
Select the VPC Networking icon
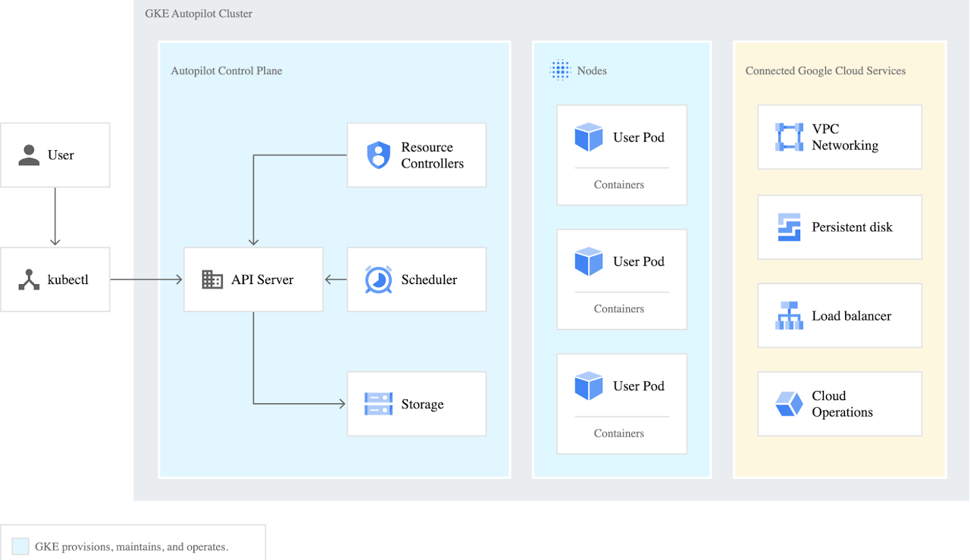pyautogui.click(x=789, y=137)
